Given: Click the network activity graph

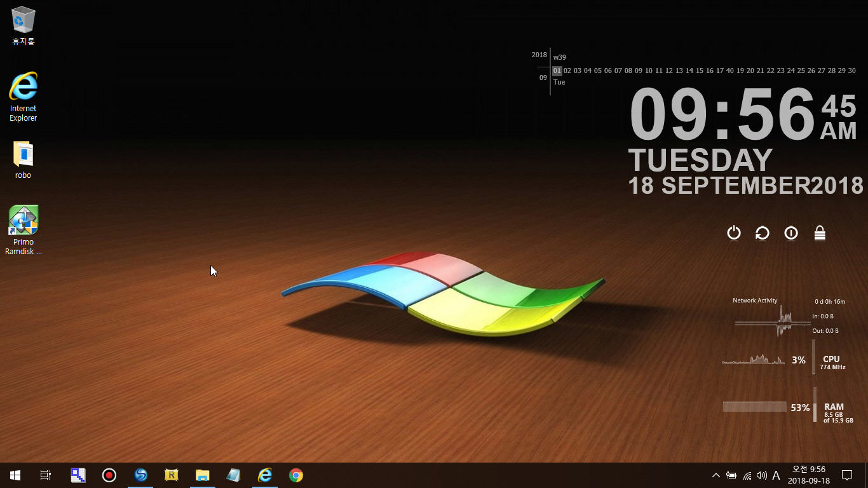Looking at the screenshot, I should [x=771, y=322].
